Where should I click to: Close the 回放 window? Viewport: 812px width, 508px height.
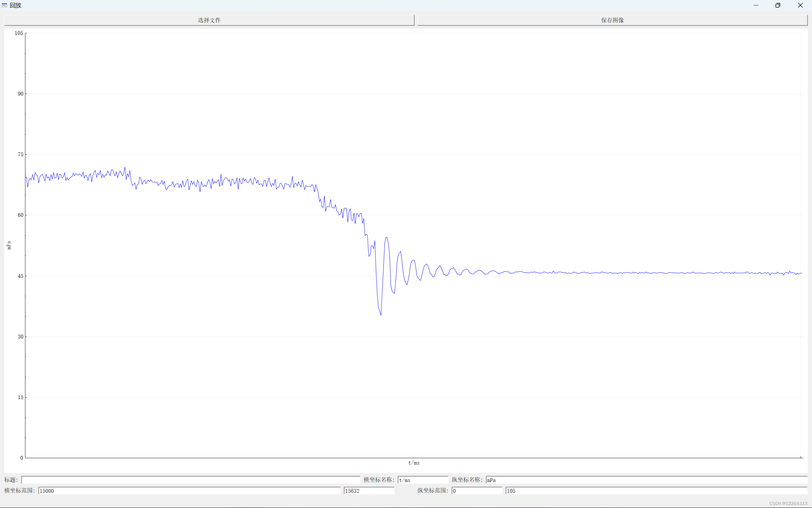800,5
